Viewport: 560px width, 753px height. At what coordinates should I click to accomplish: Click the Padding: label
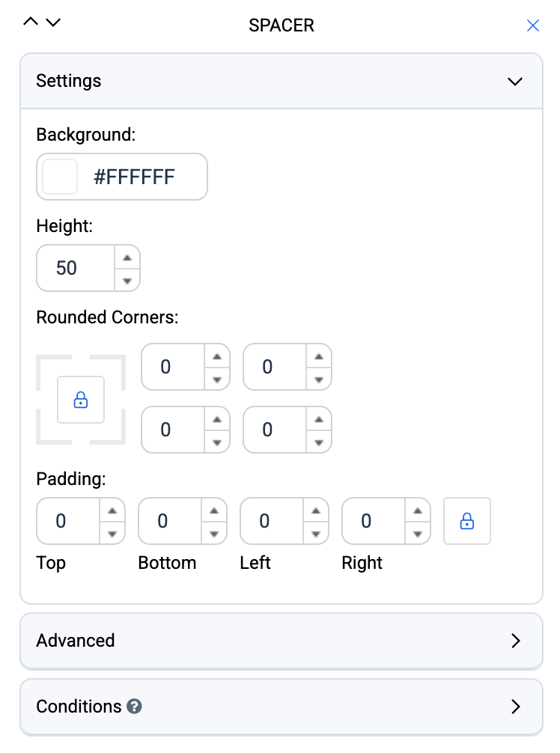click(71, 479)
